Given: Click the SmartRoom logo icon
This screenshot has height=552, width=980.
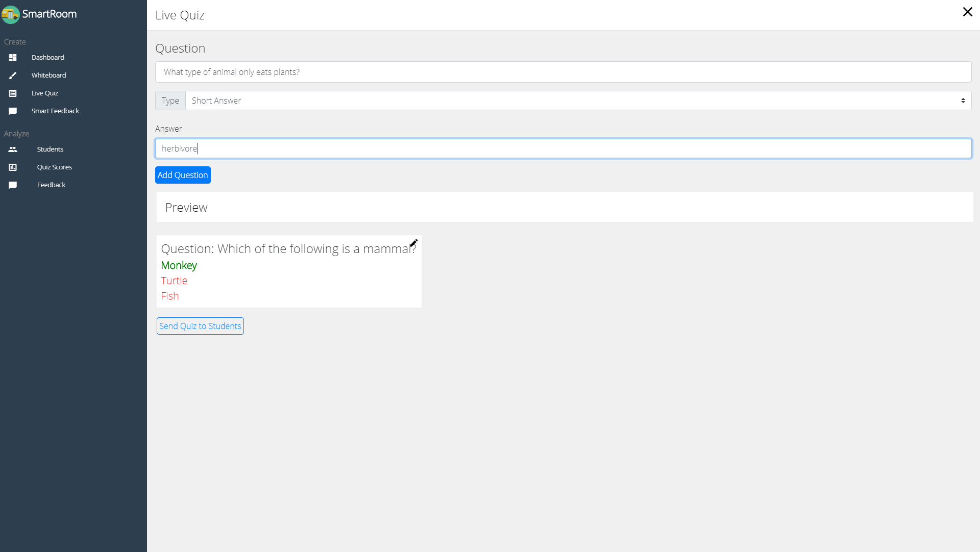Looking at the screenshot, I should (x=10, y=14).
